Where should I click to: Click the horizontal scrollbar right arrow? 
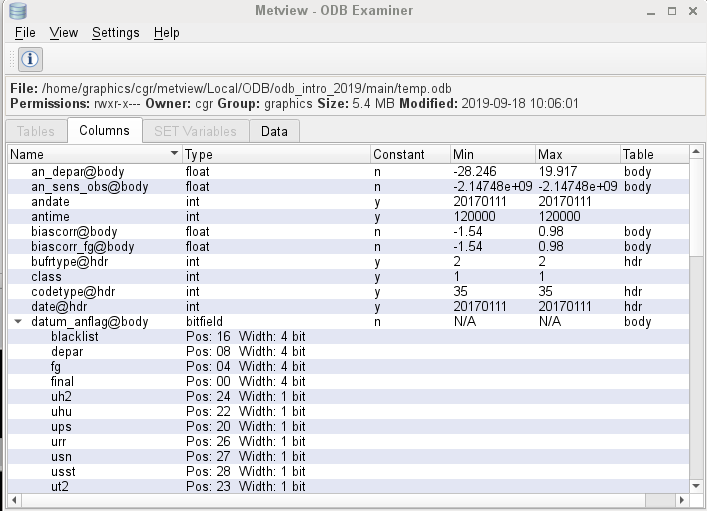682,500
